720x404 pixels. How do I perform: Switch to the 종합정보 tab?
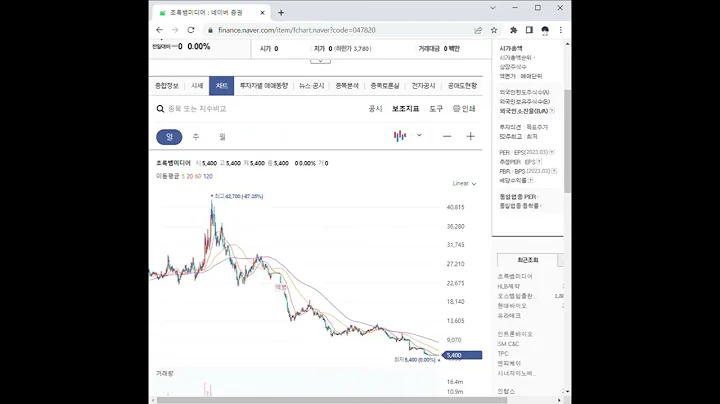click(x=167, y=86)
